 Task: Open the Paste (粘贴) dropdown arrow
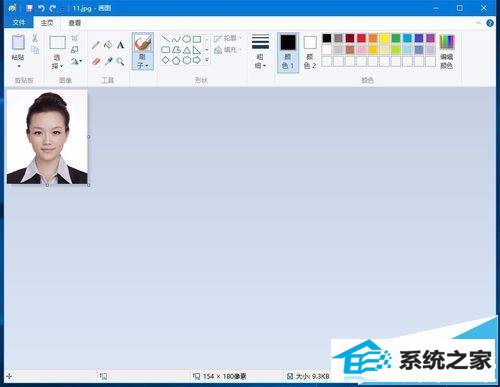(x=19, y=66)
